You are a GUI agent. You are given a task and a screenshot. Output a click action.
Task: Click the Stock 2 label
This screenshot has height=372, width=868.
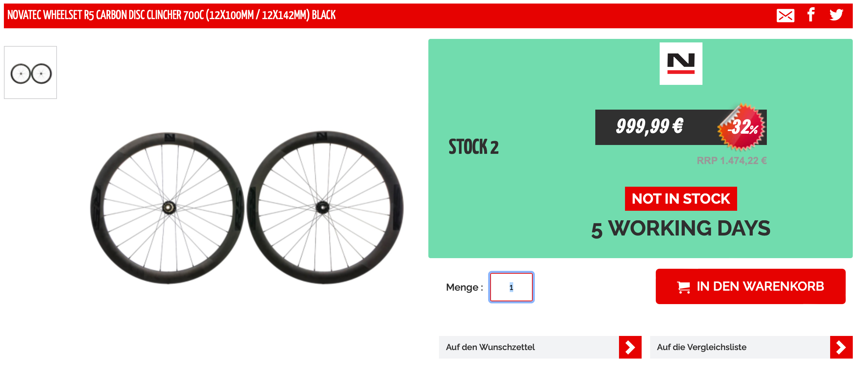tap(473, 147)
